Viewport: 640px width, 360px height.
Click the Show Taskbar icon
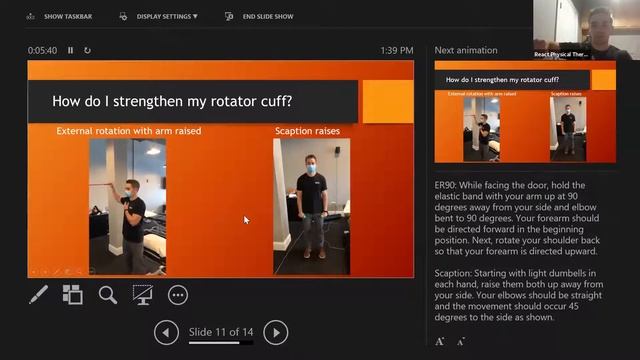coord(31,16)
